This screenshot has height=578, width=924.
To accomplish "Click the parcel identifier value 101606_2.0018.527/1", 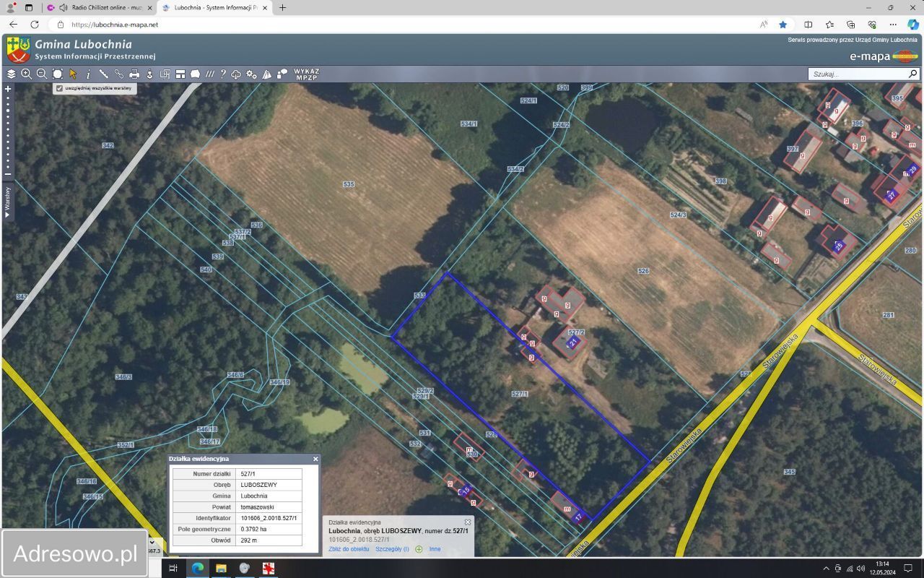I will click(269, 518).
